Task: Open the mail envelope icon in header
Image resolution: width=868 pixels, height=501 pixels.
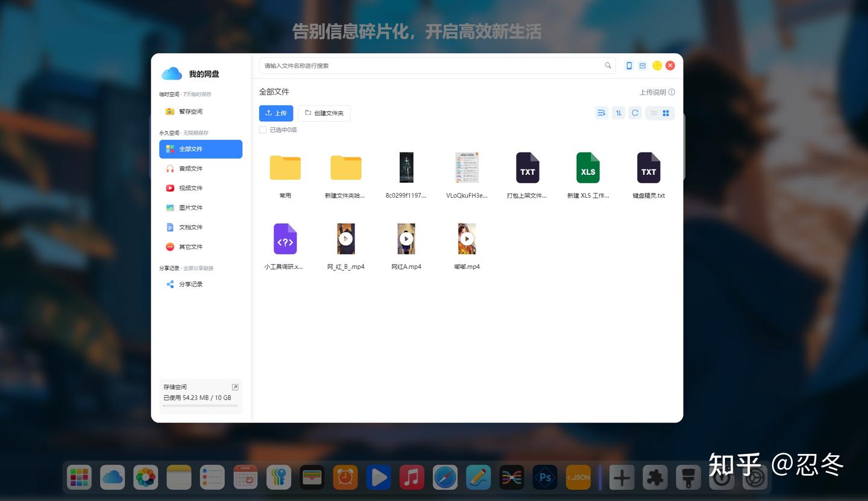Action: (643, 66)
